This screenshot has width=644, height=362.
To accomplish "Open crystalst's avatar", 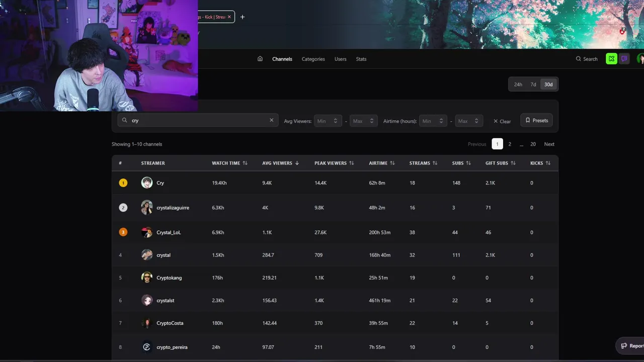I will point(147,300).
